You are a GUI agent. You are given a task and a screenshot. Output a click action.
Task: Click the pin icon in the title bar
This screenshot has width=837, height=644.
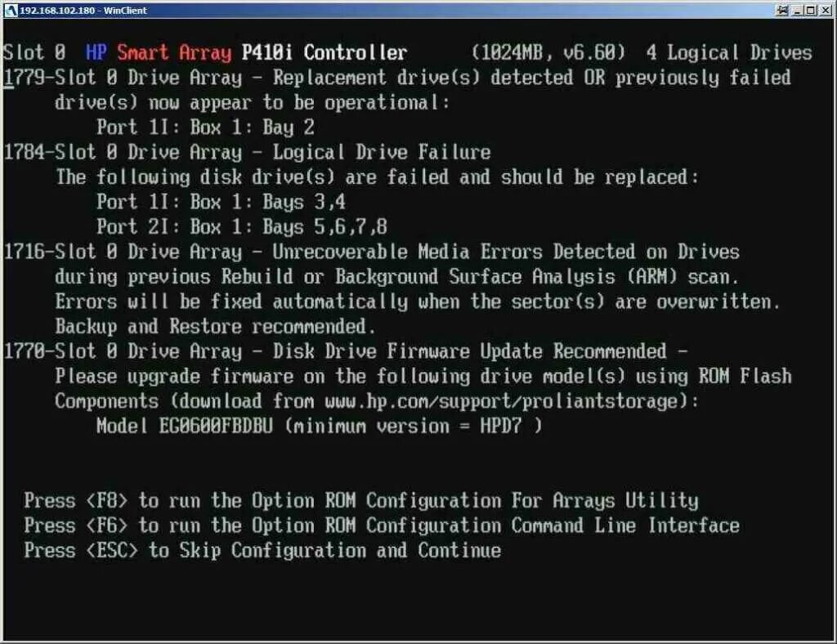point(782,10)
